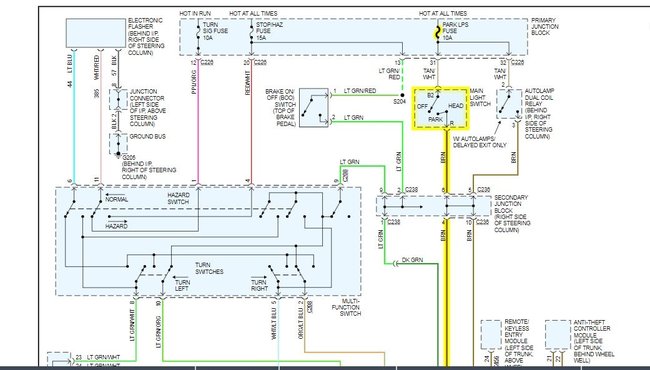
Task: Click the Autolamp Dual Coil Relay symbol
Action: pyautogui.click(x=509, y=104)
